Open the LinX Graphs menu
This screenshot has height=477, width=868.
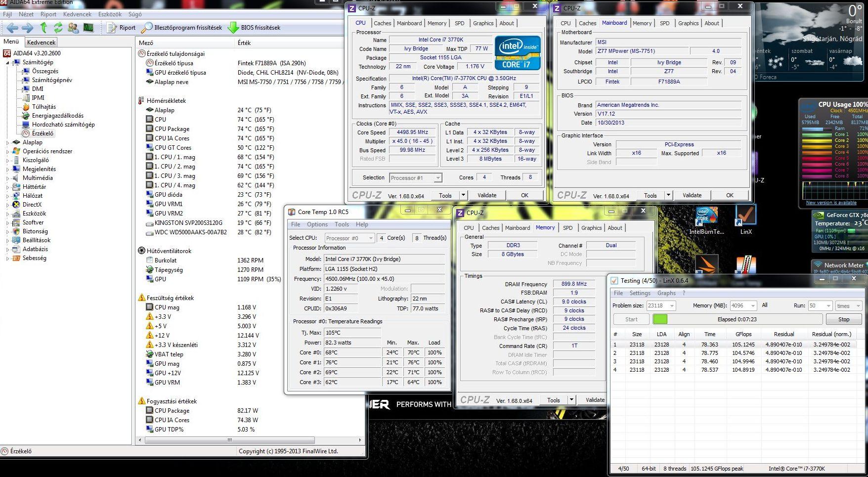[x=666, y=293]
